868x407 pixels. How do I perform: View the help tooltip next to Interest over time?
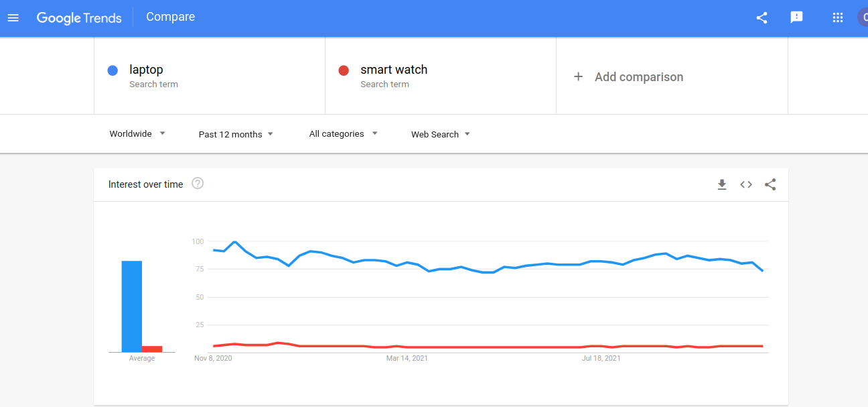[x=197, y=182]
